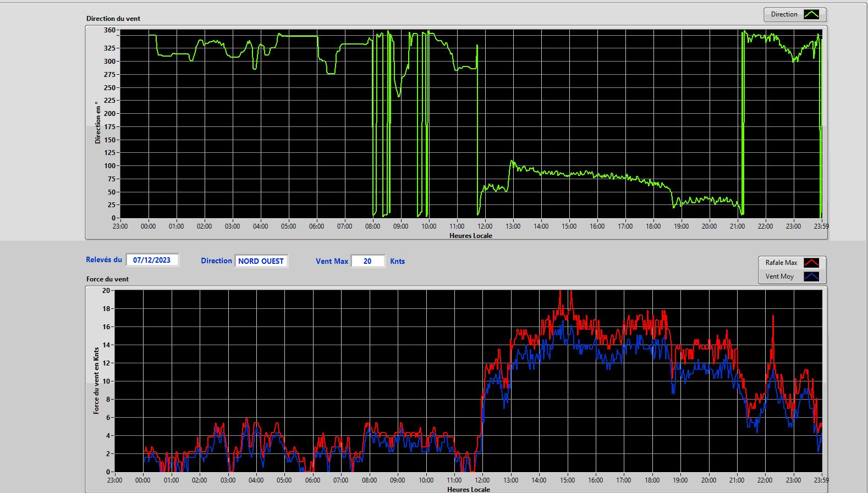Click the Vent Max value field
This screenshot has width=868, height=493.
pos(367,261)
